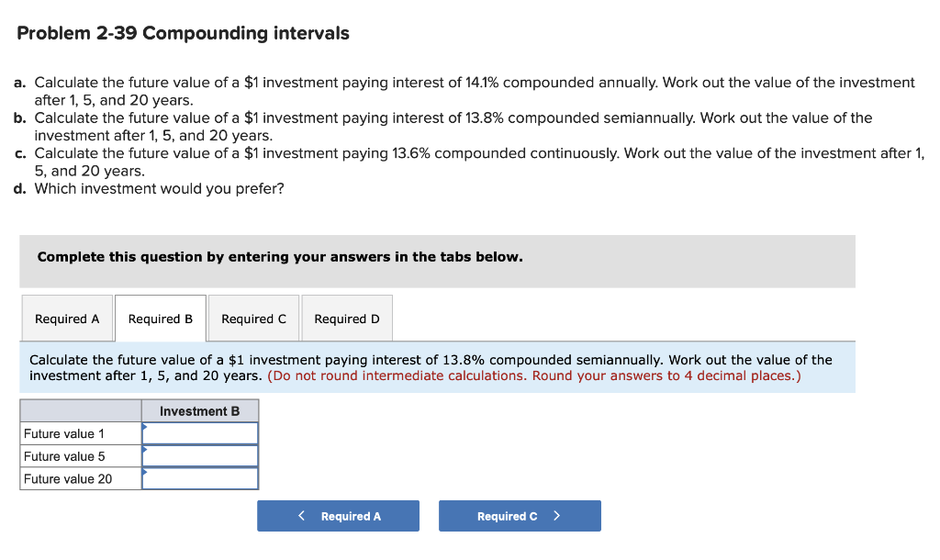
Task: Click the active Required B tab
Action: click(x=160, y=318)
